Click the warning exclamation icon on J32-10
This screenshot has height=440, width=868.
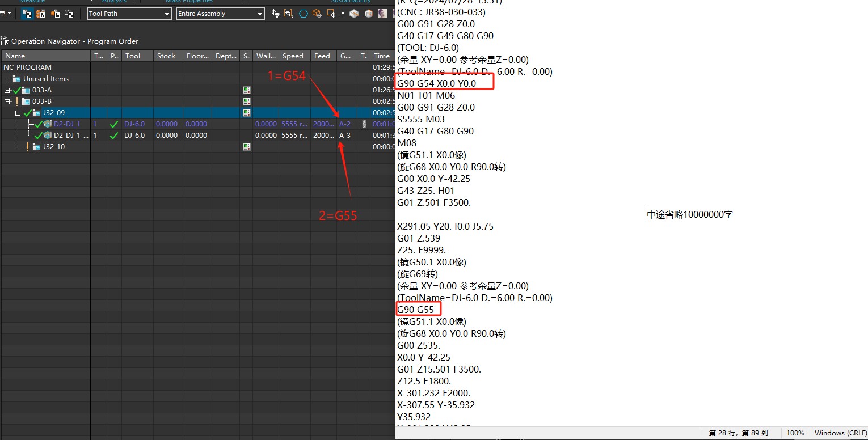[x=27, y=147]
